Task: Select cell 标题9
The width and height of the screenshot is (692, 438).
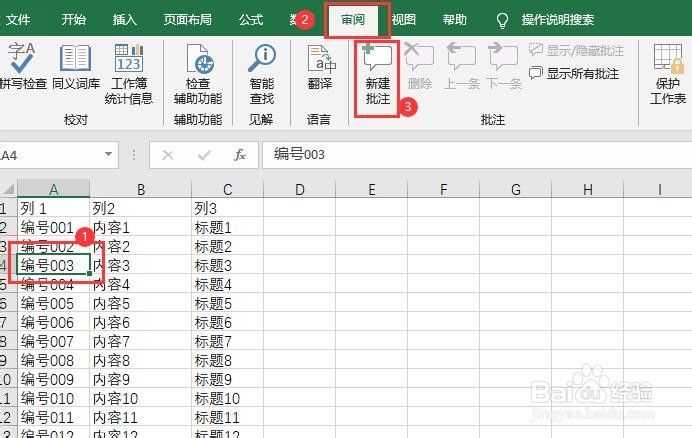Action: 227,379
